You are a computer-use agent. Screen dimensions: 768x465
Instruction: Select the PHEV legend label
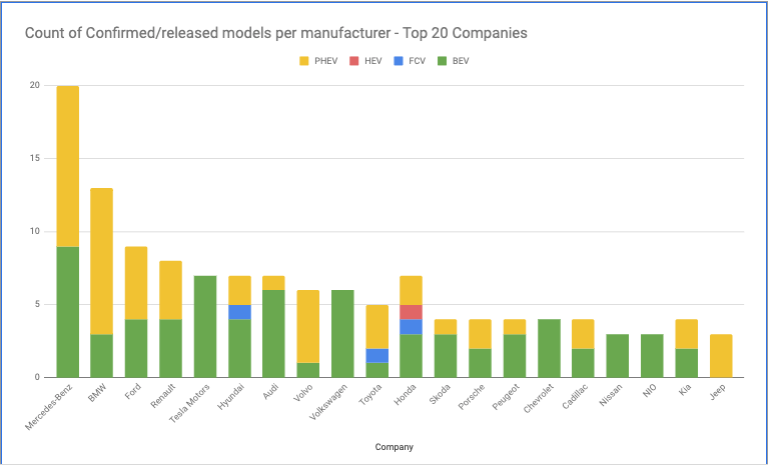(x=326, y=61)
